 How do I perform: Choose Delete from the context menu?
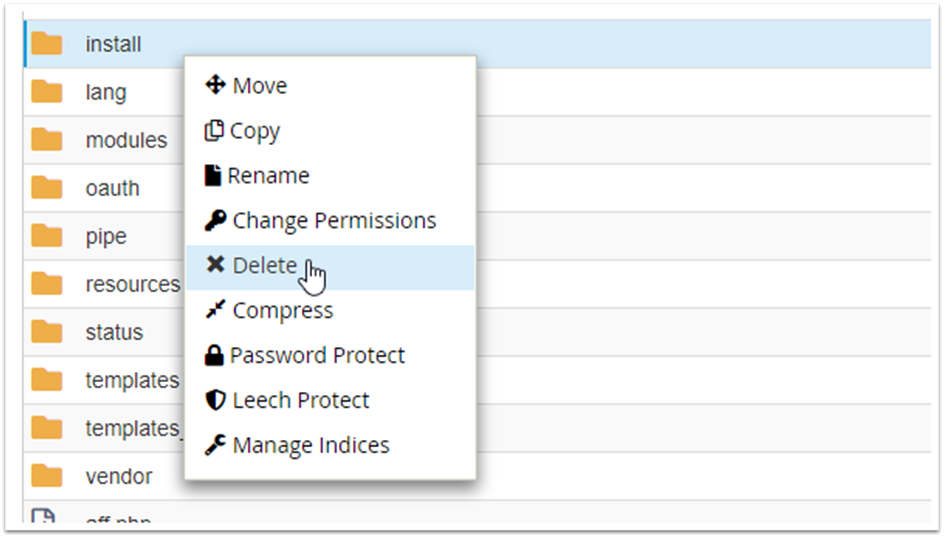265,265
